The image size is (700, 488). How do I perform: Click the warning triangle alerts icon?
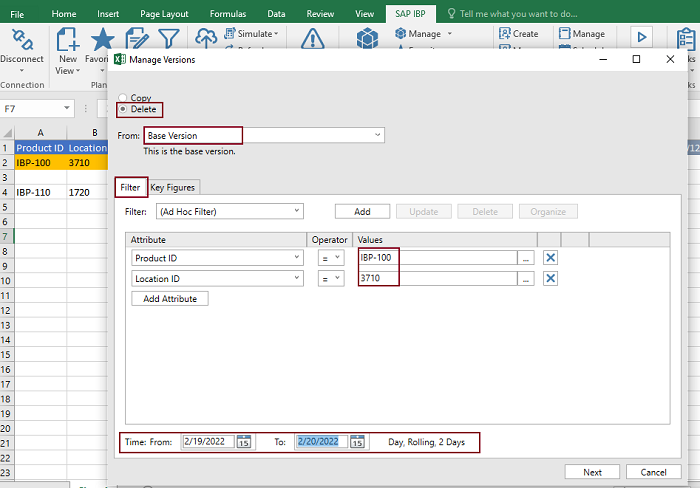click(x=312, y=38)
